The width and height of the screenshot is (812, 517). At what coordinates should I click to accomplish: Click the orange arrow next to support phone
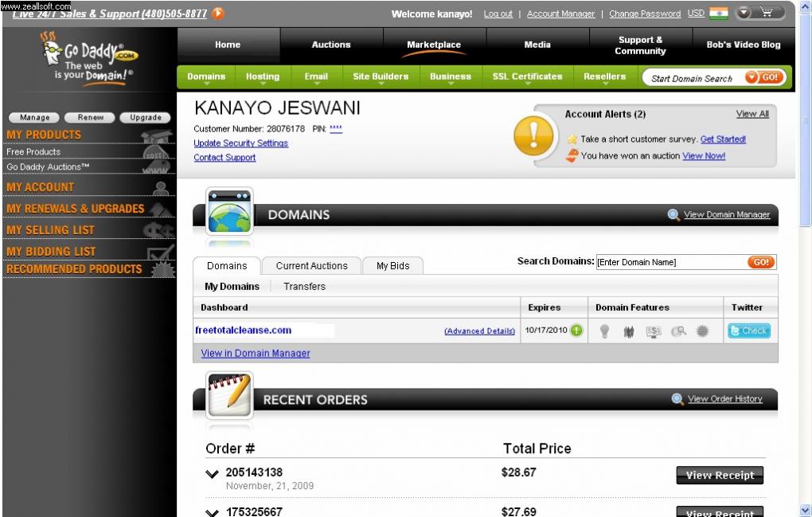point(218,13)
